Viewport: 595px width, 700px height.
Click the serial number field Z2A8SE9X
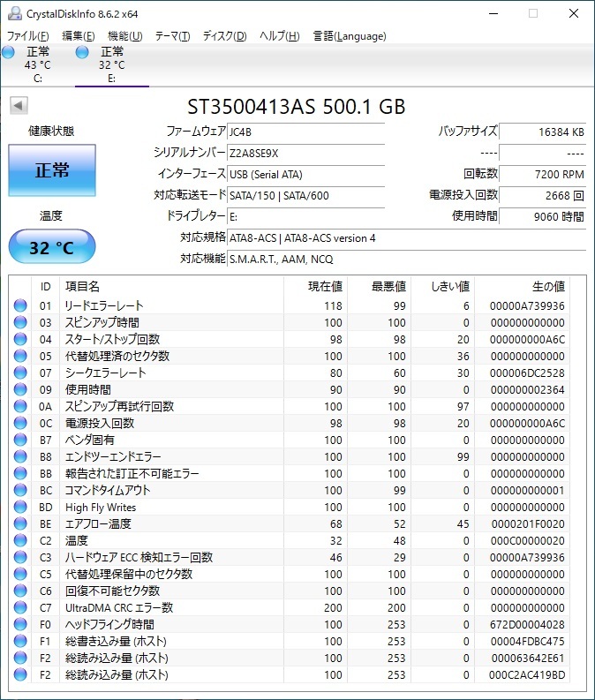305,153
